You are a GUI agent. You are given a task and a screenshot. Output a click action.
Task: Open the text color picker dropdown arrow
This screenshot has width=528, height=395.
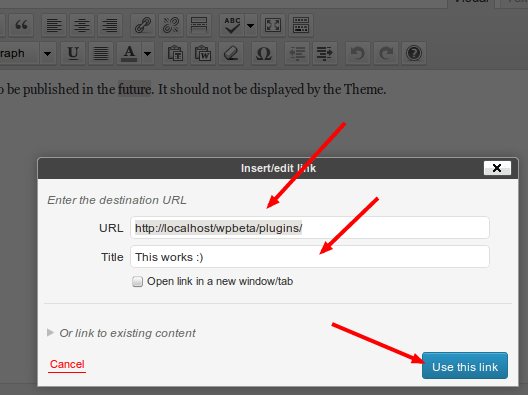tap(148, 53)
